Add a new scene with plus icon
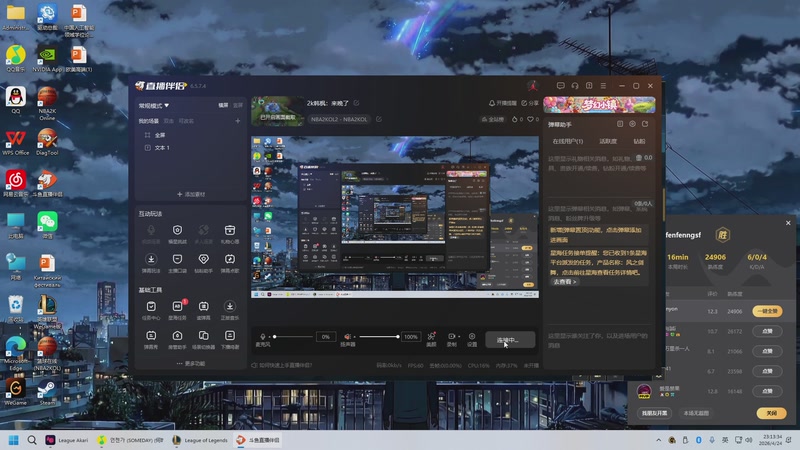 pyautogui.click(x=238, y=121)
